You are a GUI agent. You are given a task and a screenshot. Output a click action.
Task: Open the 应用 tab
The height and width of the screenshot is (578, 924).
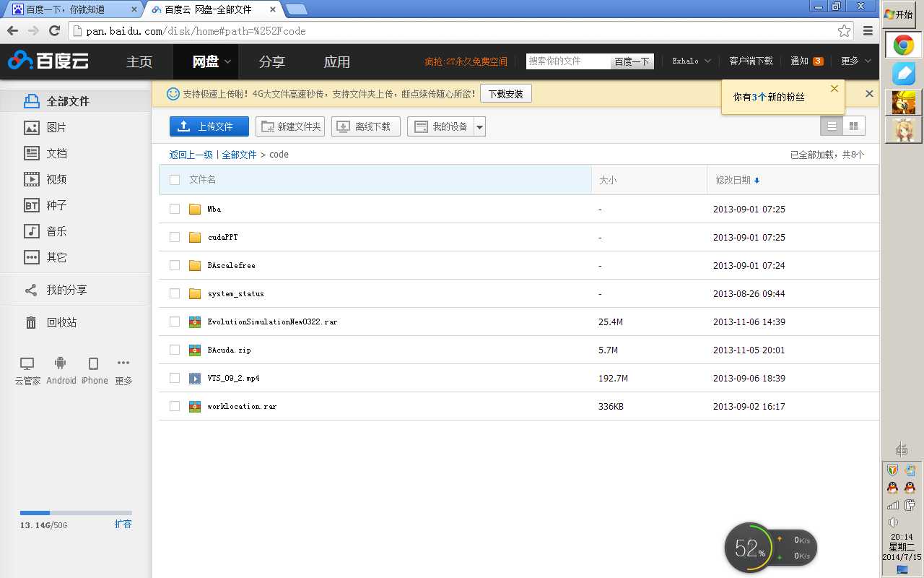click(x=336, y=61)
